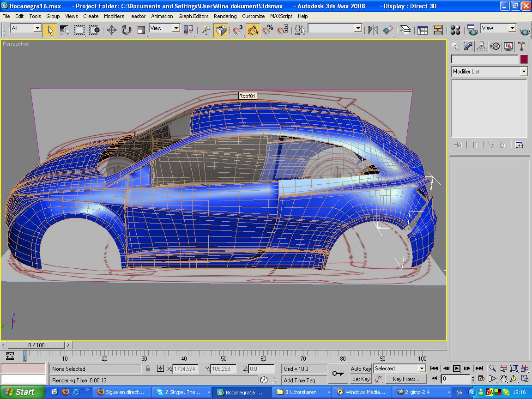Click the Select by Name icon
Screen dimensions: 532x399
point(65,30)
